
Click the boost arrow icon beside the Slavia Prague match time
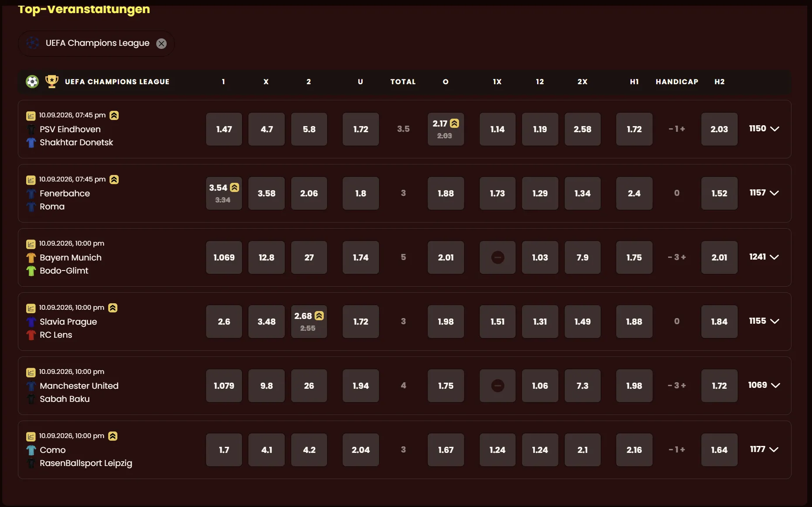[113, 308]
